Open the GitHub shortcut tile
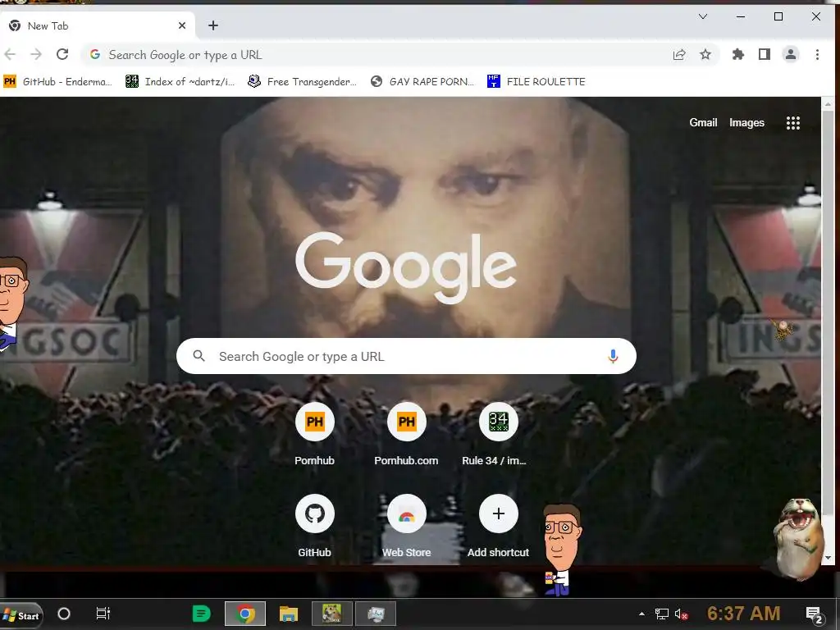The image size is (840, 630). point(314,526)
